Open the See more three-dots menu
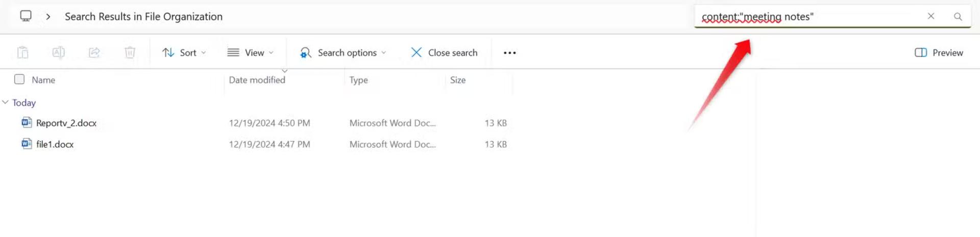 (509, 52)
